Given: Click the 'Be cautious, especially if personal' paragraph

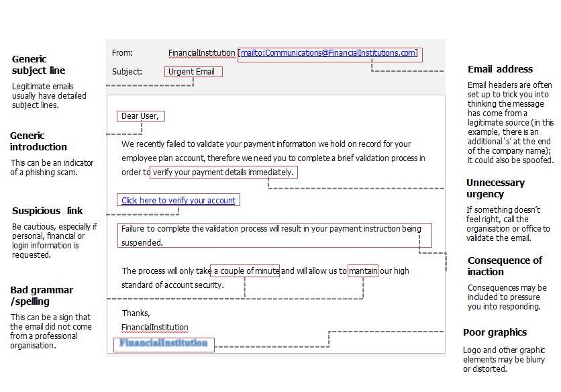Looking at the screenshot, I should pos(54,240).
